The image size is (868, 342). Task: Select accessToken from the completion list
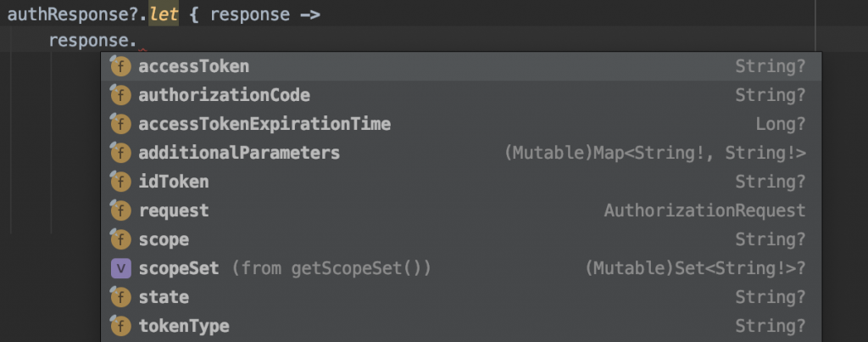pyautogui.click(x=193, y=66)
